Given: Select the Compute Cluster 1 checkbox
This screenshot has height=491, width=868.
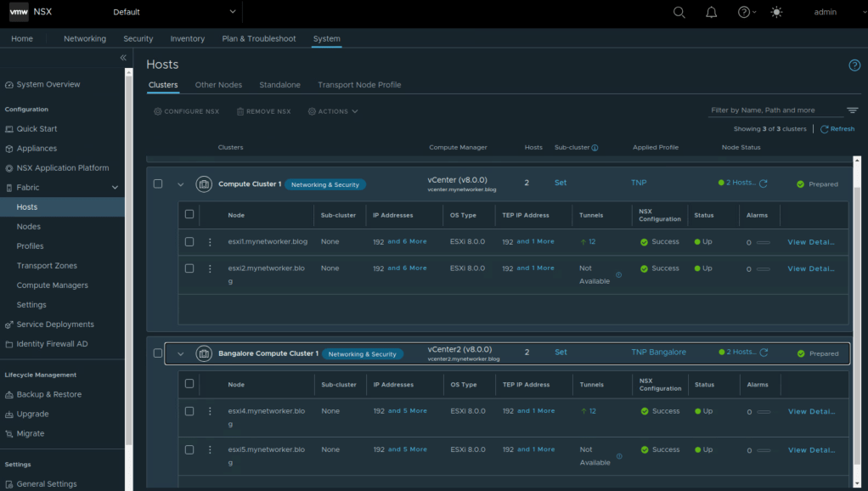Looking at the screenshot, I should click(x=158, y=183).
